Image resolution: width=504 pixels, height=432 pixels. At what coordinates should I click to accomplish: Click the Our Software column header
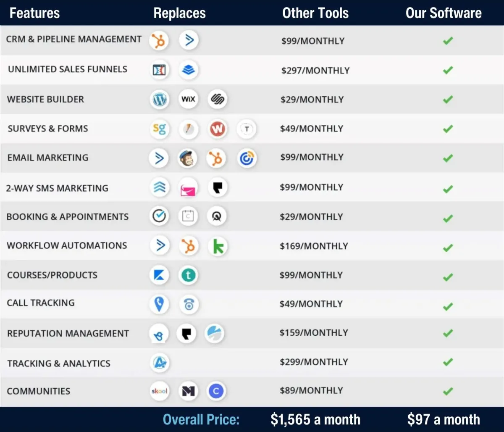(x=444, y=13)
